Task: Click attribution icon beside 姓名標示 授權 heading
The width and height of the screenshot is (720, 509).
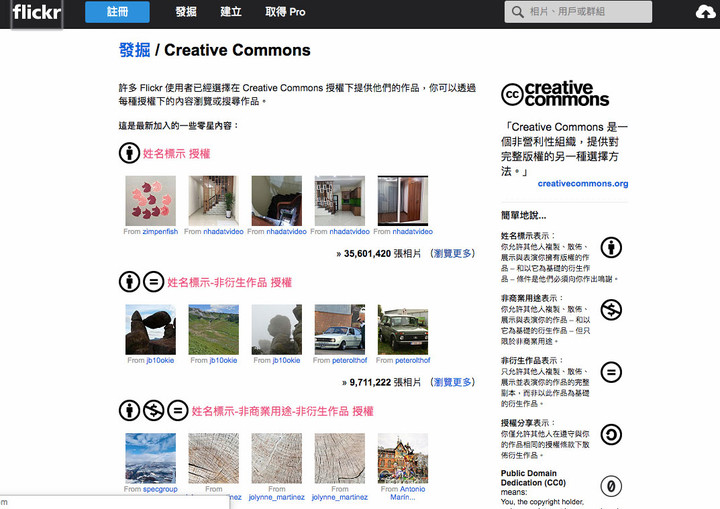Action: pos(129,153)
